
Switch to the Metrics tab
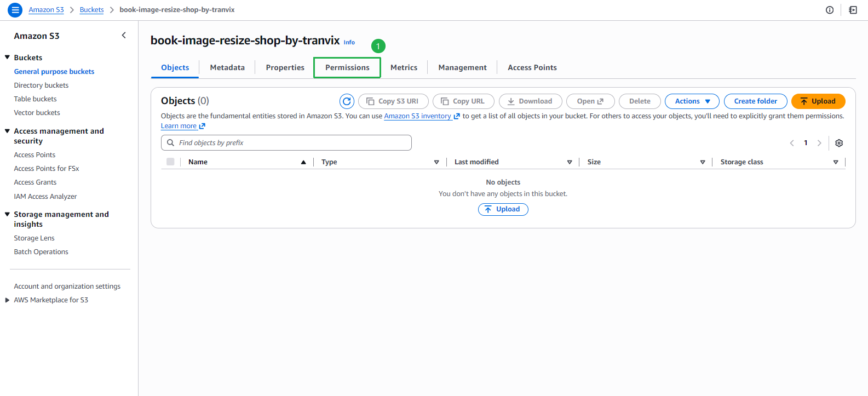404,67
